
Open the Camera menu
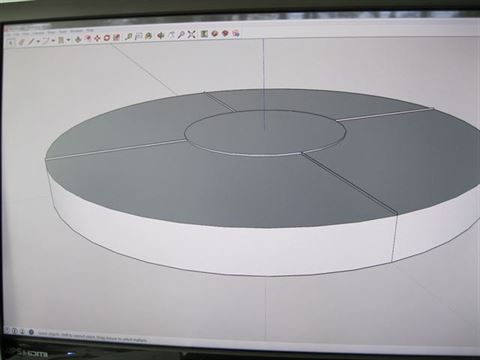(38, 33)
